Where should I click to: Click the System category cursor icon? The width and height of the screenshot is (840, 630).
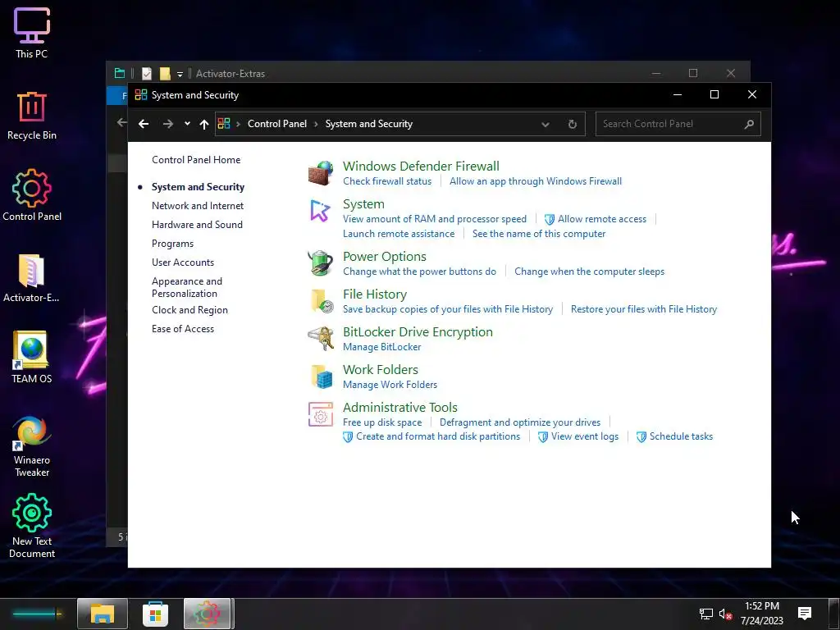pos(321,211)
